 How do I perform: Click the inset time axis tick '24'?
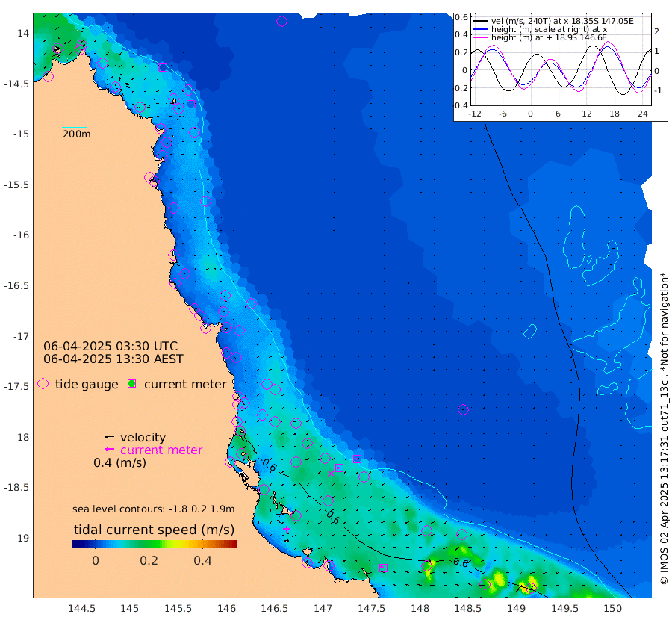[x=642, y=114]
